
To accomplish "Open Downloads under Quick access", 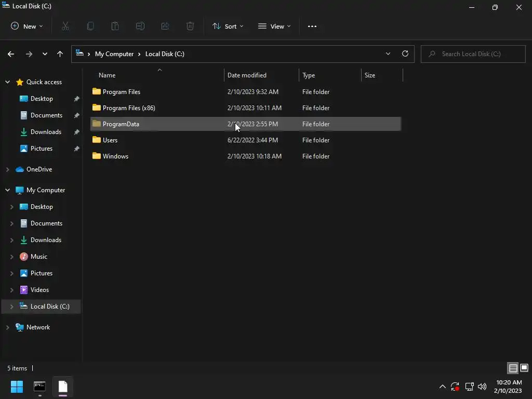I will tap(46, 132).
